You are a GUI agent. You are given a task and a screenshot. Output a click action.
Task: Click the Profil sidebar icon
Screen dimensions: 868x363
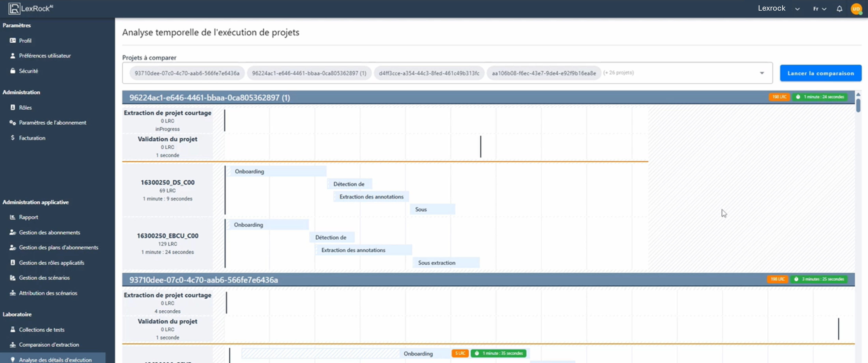(x=13, y=40)
